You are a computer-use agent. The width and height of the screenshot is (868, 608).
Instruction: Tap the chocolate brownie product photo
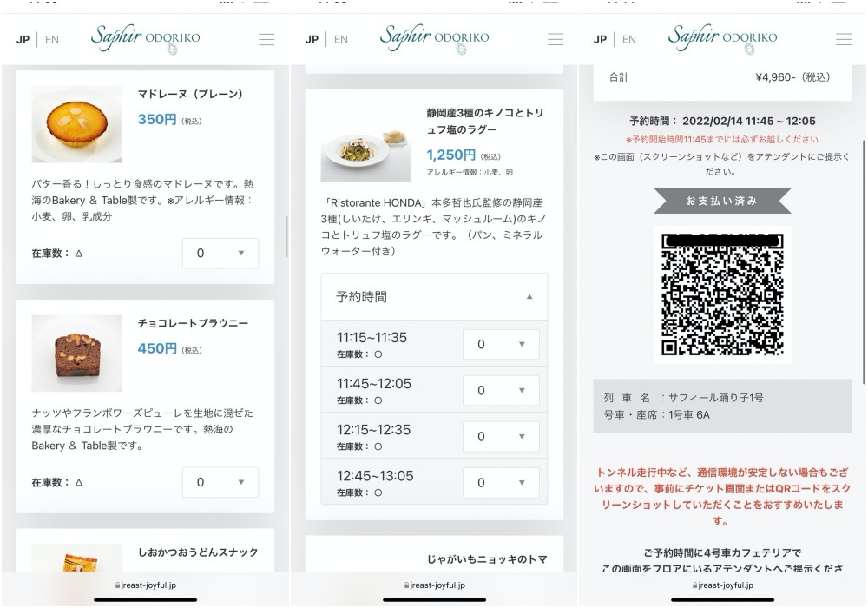point(76,353)
